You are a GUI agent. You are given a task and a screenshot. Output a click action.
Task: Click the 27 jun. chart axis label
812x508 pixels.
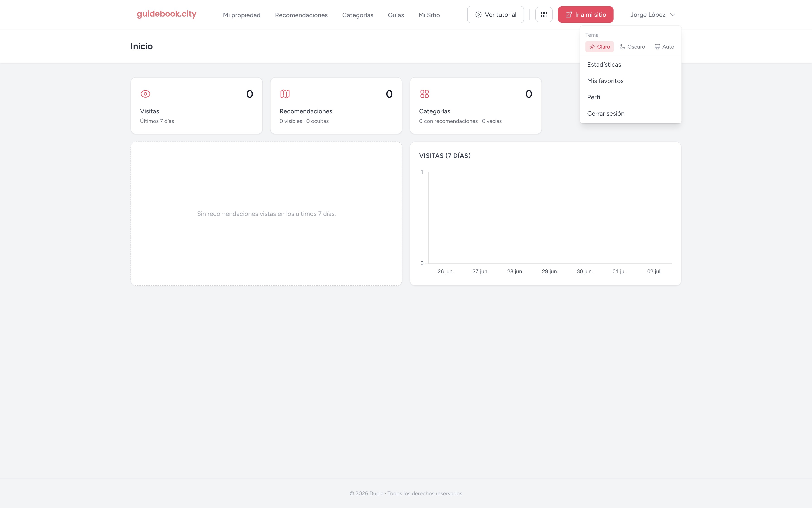(x=481, y=271)
